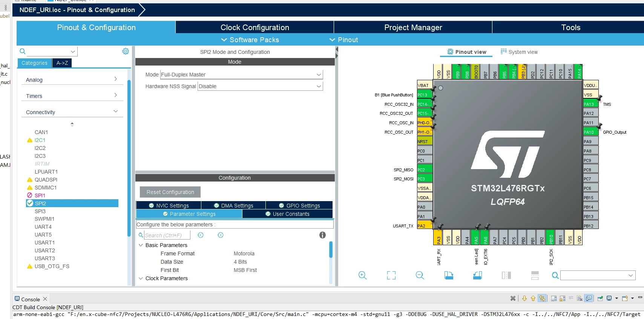Open display selected console dropdown arrow
The width and height of the screenshot is (644, 319).
click(616, 298)
